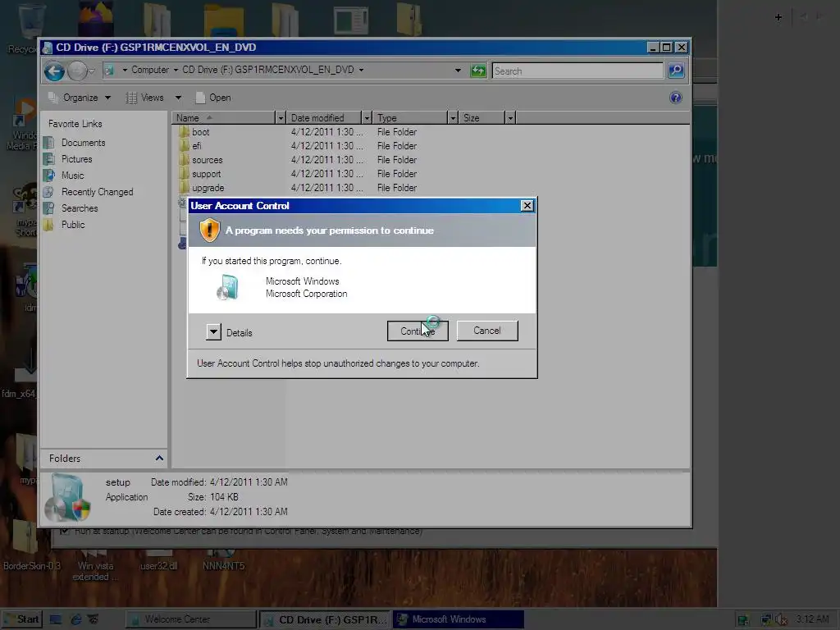Click the green refresh button
Screen dimensions: 840x630
pos(478,71)
